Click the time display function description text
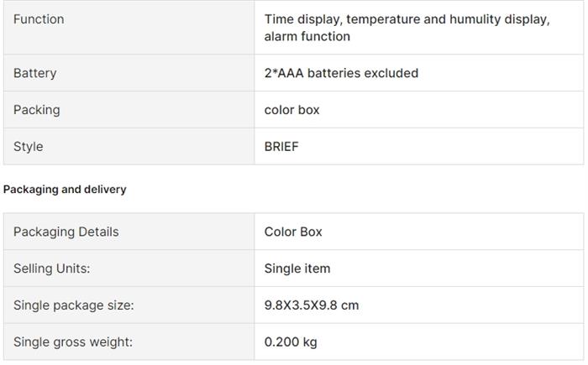Image resolution: width=588 pixels, height=365 pixels. 407,18
